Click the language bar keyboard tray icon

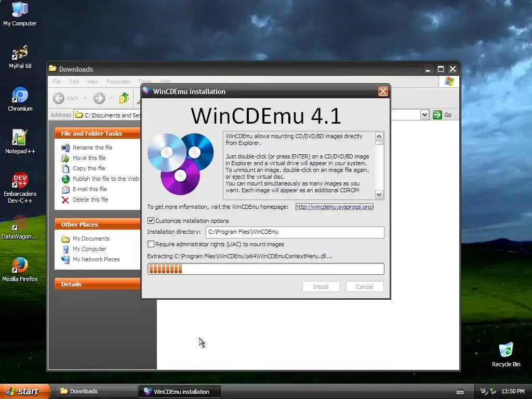coord(460,392)
